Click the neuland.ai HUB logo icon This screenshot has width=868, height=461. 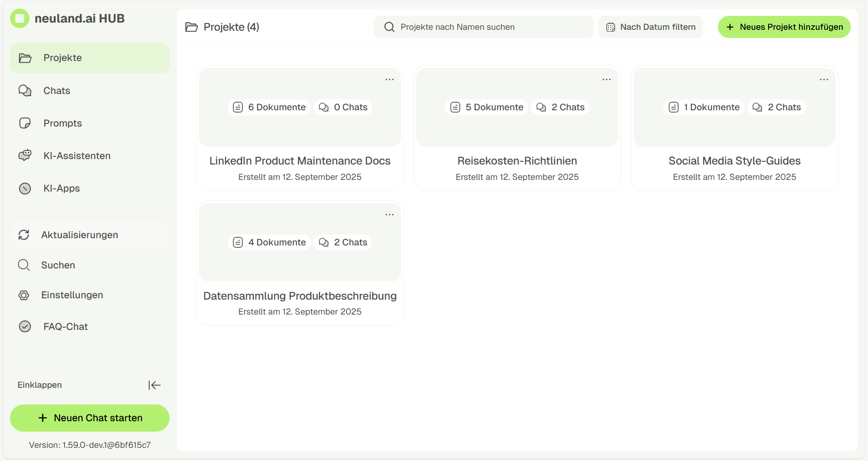click(x=19, y=19)
